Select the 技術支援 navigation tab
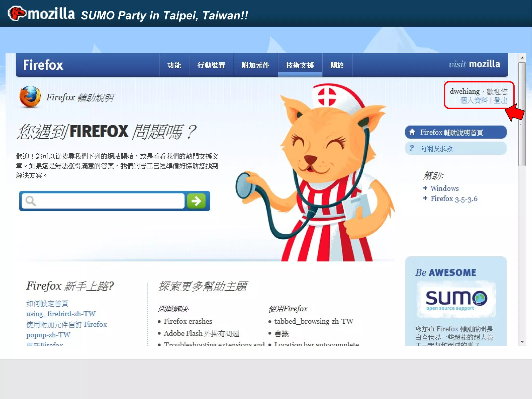 (300, 65)
